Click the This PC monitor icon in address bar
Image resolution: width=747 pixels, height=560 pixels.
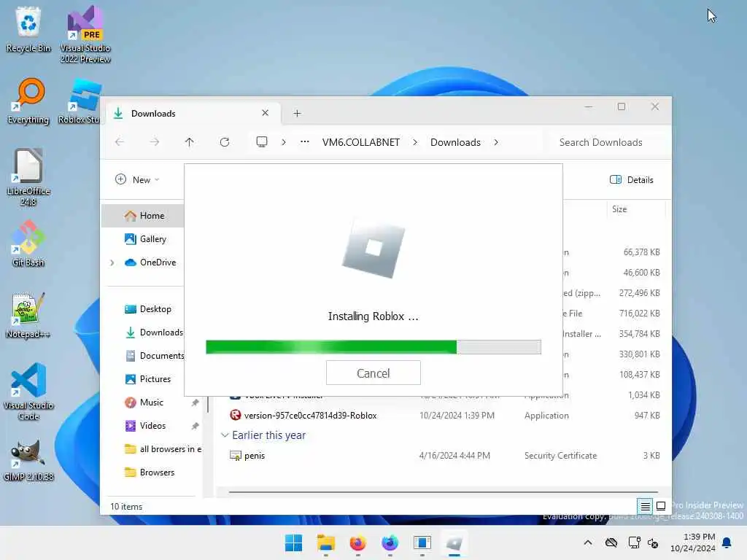[x=262, y=142]
